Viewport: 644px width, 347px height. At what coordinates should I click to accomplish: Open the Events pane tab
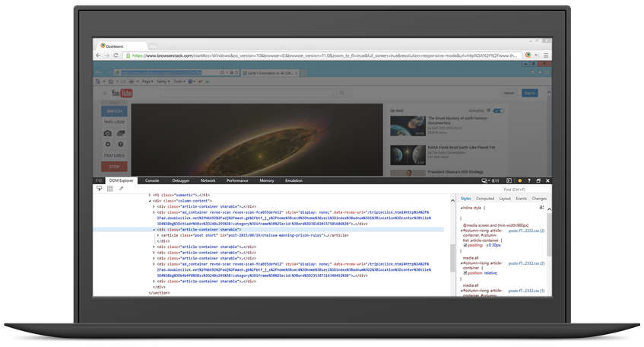tap(521, 199)
